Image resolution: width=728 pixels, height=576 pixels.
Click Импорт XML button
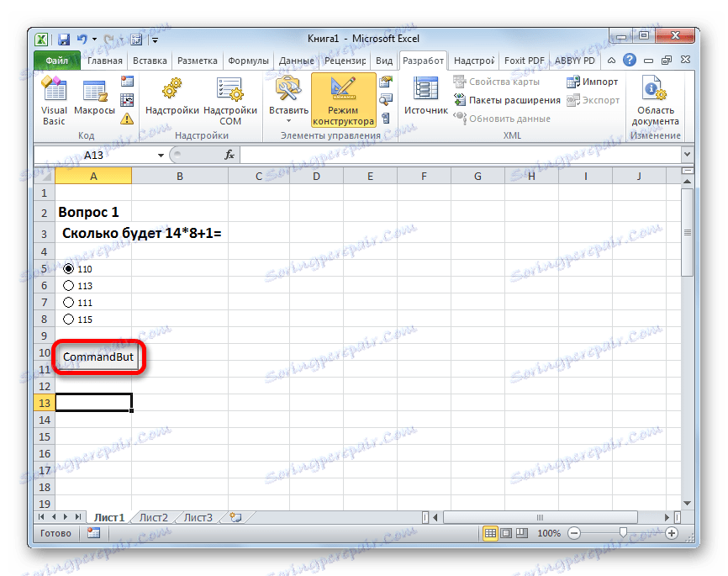[593, 82]
